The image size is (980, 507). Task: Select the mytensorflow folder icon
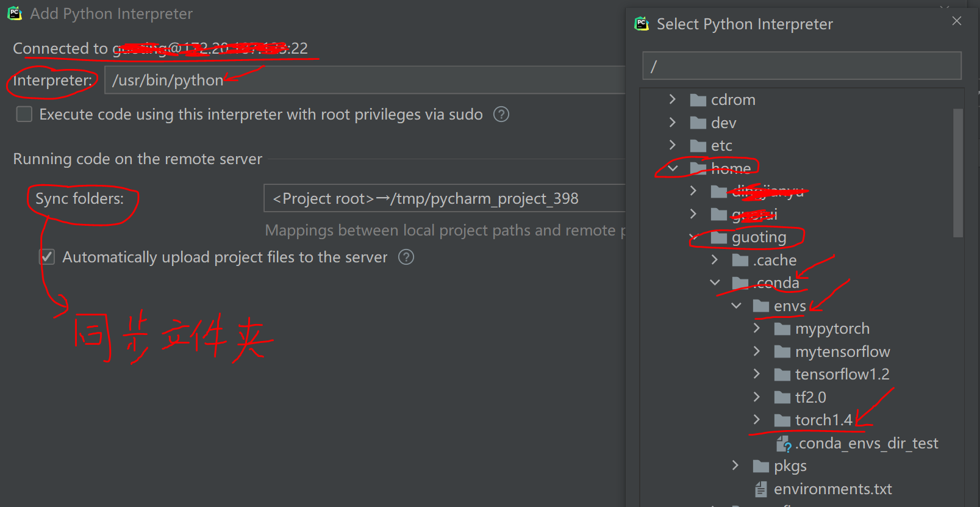coord(782,352)
